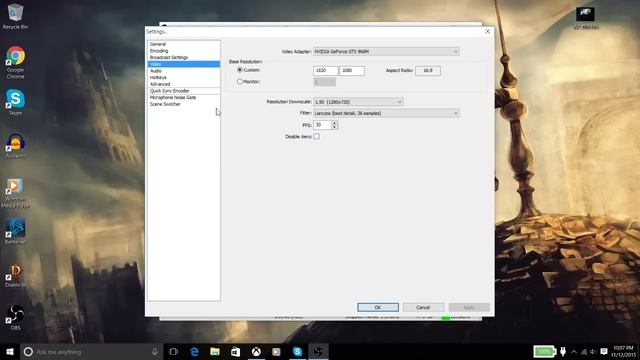Click the Cortana microphone icon
The width and height of the screenshot is (640, 360).
pos(155,351)
